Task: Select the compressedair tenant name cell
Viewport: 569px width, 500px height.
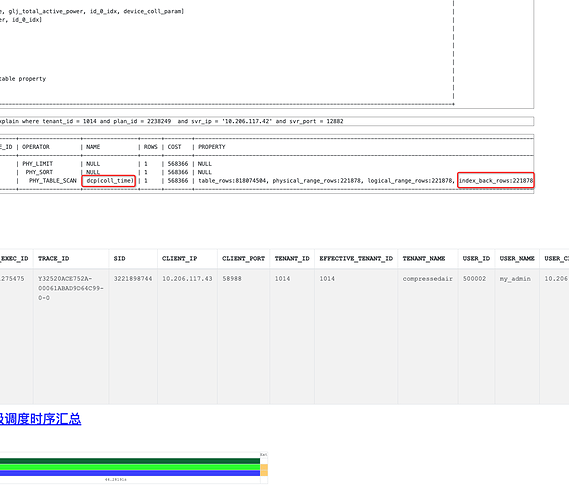Action: point(427,279)
